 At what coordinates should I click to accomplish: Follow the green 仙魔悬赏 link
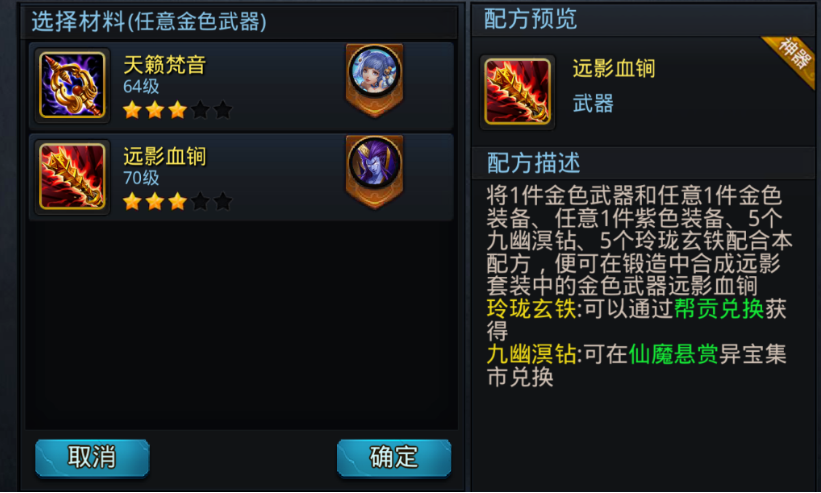[x=673, y=354]
